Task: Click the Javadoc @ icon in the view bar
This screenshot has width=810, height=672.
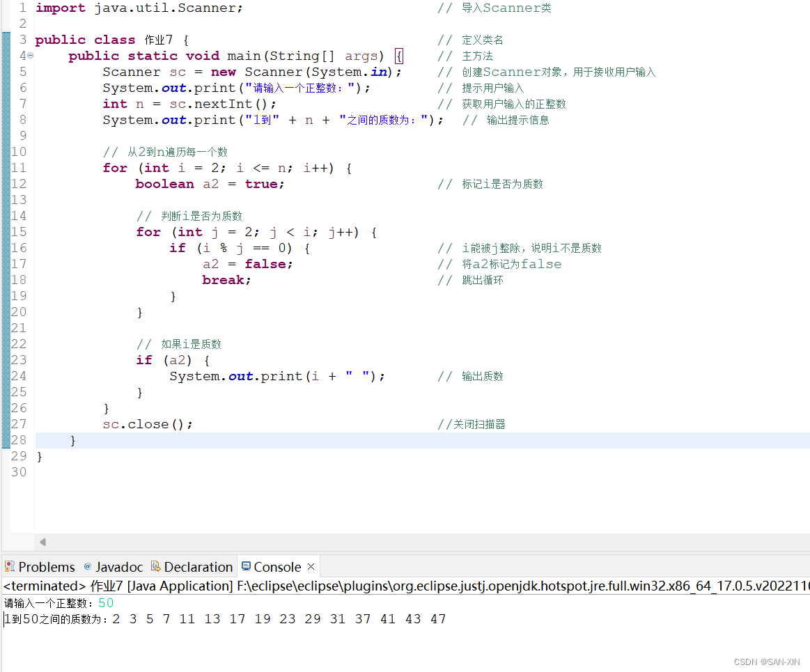Action: tap(86, 566)
